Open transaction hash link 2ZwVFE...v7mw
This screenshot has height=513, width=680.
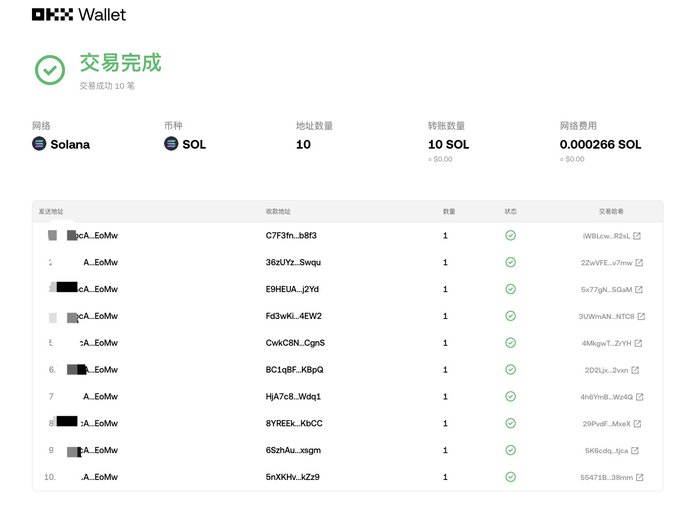(x=607, y=263)
